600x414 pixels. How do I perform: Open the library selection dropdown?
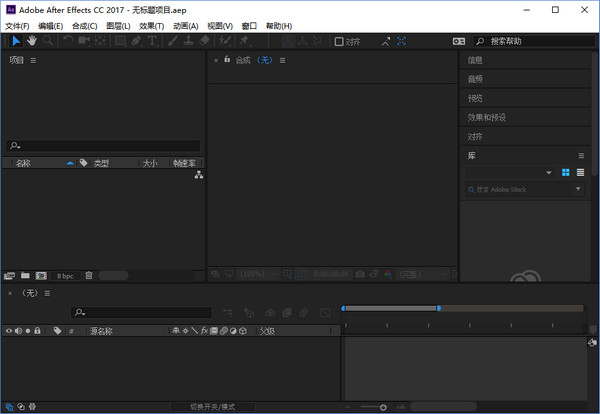point(510,172)
